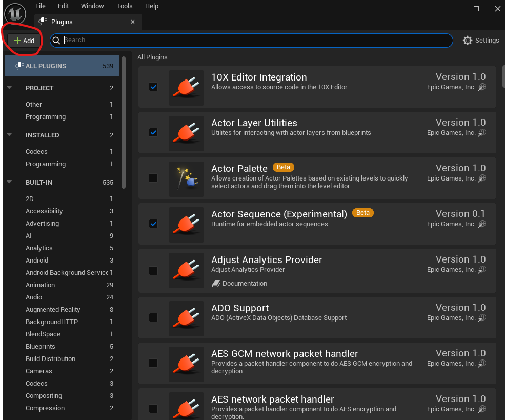Image resolution: width=505 pixels, height=420 pixels.
Task: Check the AES GCM network packet handler box
Action: pyautogui.click(x=153, y=363)
